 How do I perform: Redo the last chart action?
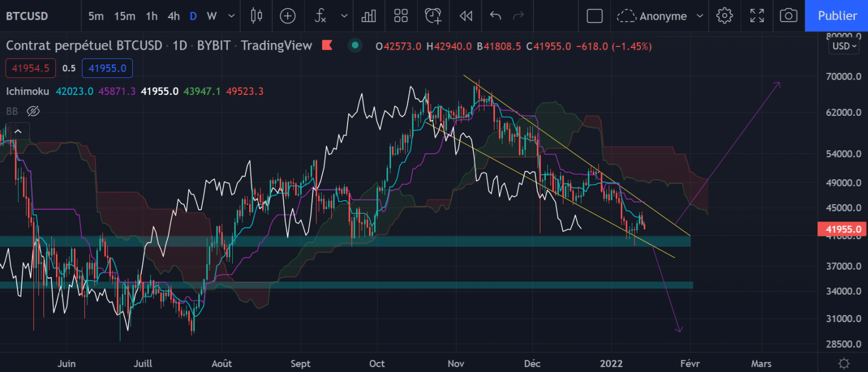518,16
